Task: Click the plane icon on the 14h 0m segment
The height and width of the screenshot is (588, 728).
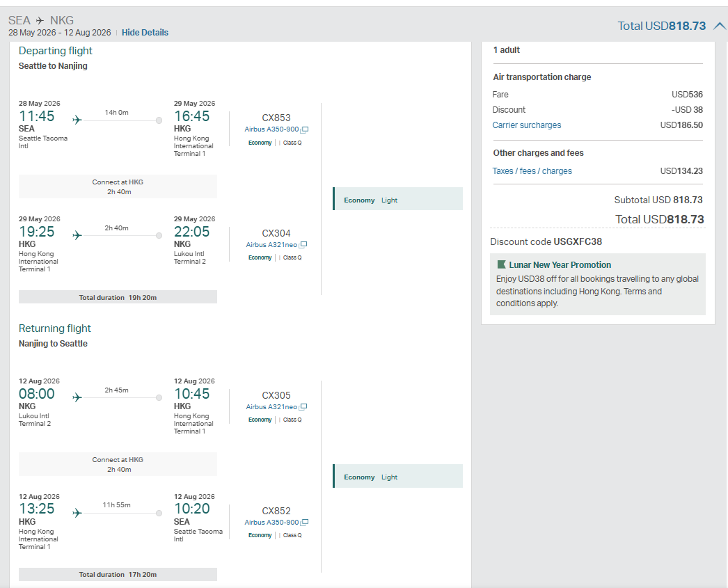Action: click(77, 120)
